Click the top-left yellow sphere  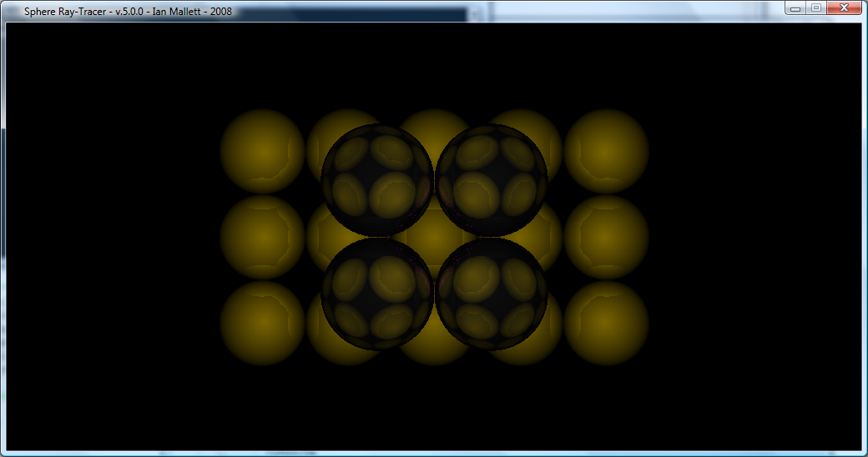pyautogui.click(x=262, y=151)
